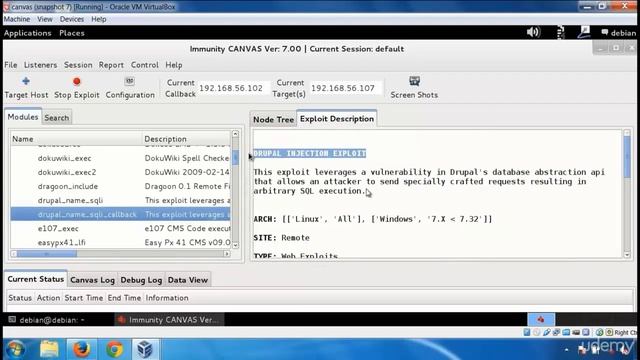Image resolution: width=640 pixels, height=360 pixels.
Task: Select the drupal_name_sqli_callback module
Action: point(120,214)
